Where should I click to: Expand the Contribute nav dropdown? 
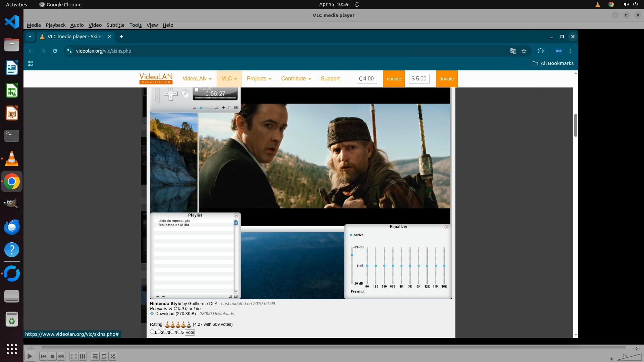point(296,78)
